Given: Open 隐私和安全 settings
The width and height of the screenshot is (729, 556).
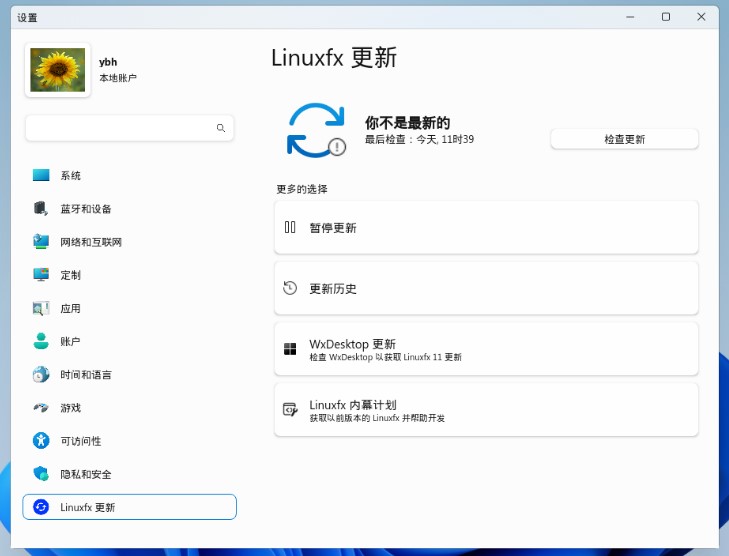Looking at the screenshot, I should coord(129,474).
